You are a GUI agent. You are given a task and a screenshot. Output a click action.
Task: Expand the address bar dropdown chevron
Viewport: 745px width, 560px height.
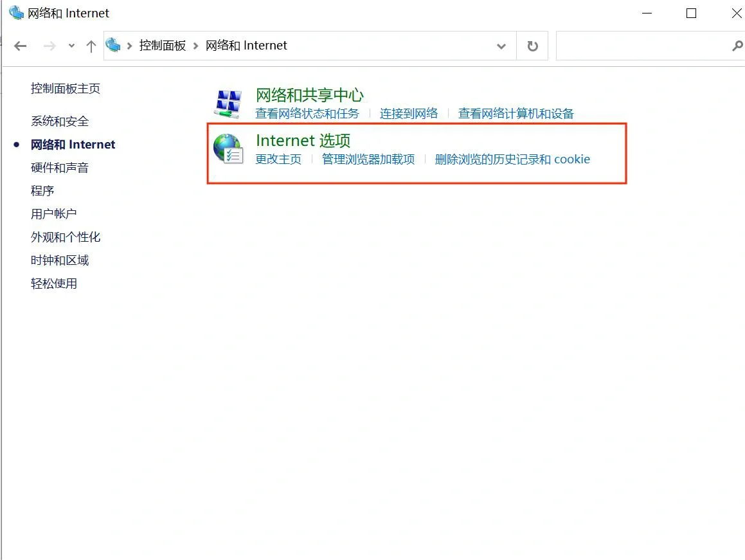pos(501,46)
